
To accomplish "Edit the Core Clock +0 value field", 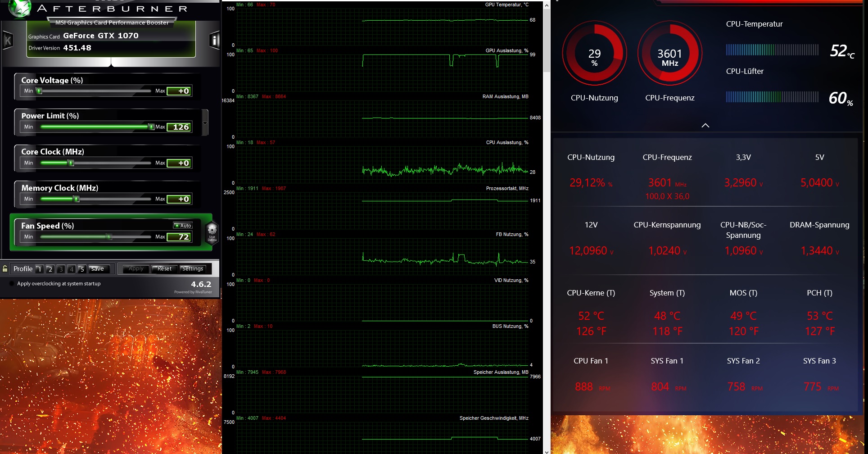I will point(179,163).
